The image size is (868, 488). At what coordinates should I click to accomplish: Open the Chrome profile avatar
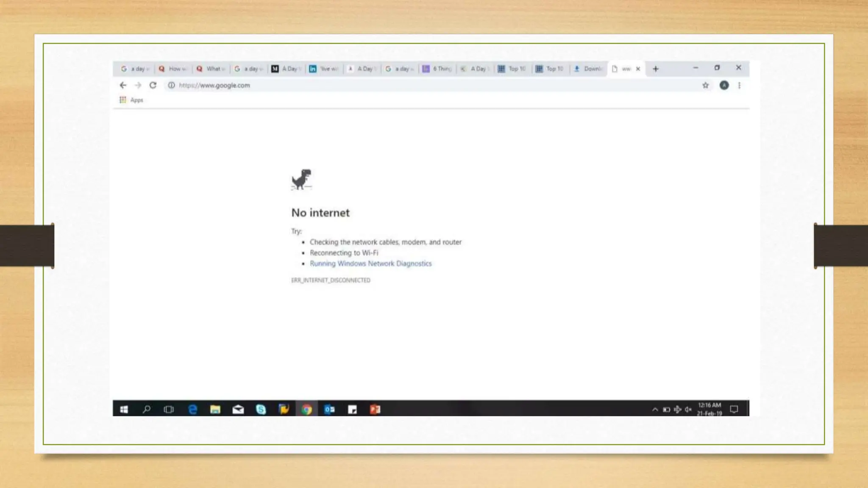pos(724,85)
